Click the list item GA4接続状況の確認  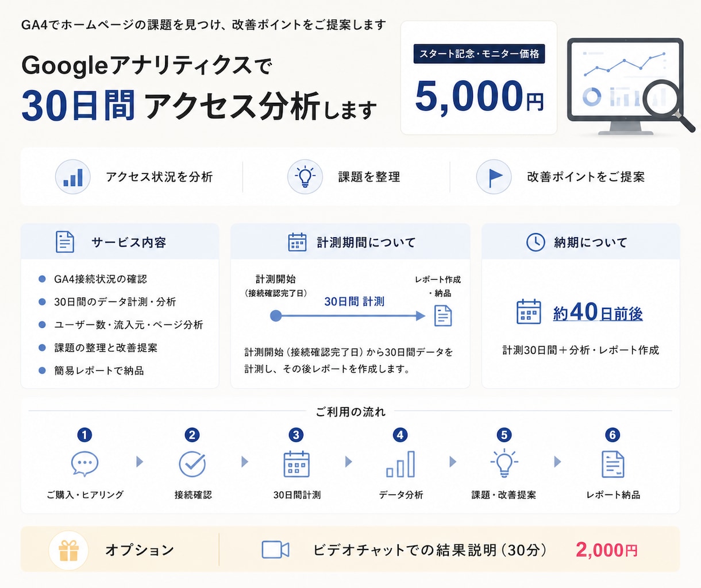(x=101, y=279)
